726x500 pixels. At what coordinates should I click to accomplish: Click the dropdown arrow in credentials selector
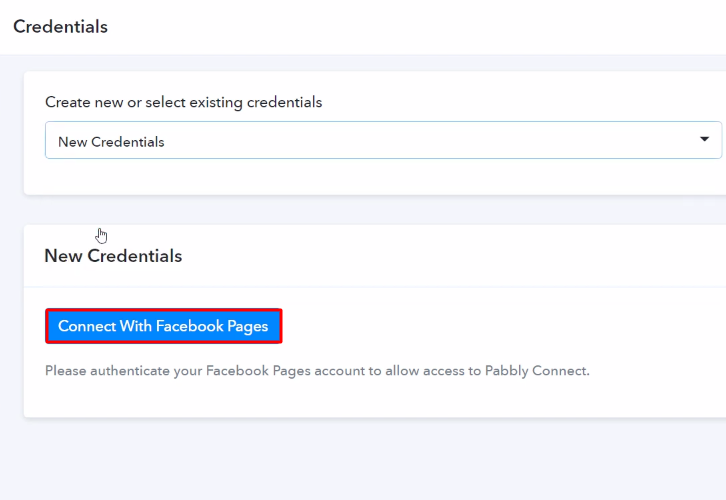pyautogui.click(x=704, y=140)
